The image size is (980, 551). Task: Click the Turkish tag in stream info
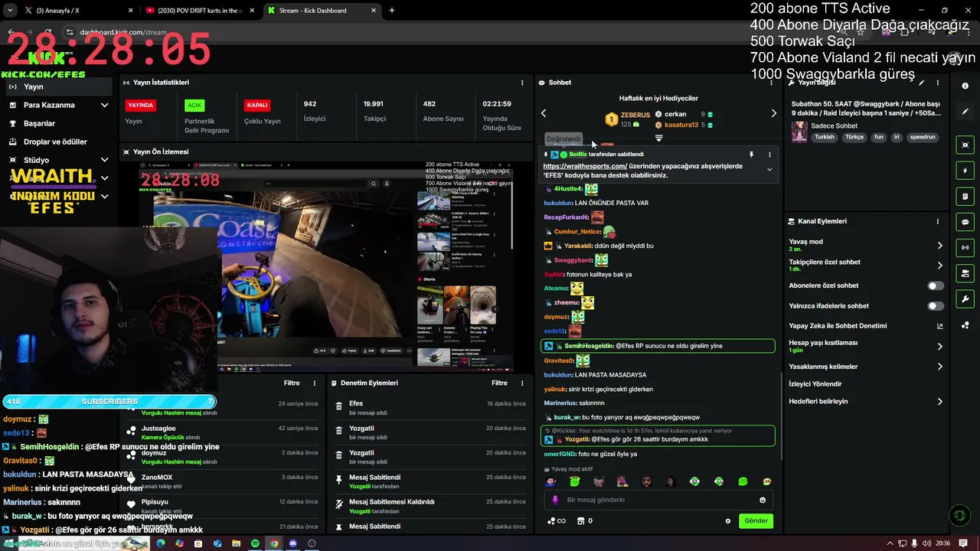pyautogui.click(x=825, y=137)
